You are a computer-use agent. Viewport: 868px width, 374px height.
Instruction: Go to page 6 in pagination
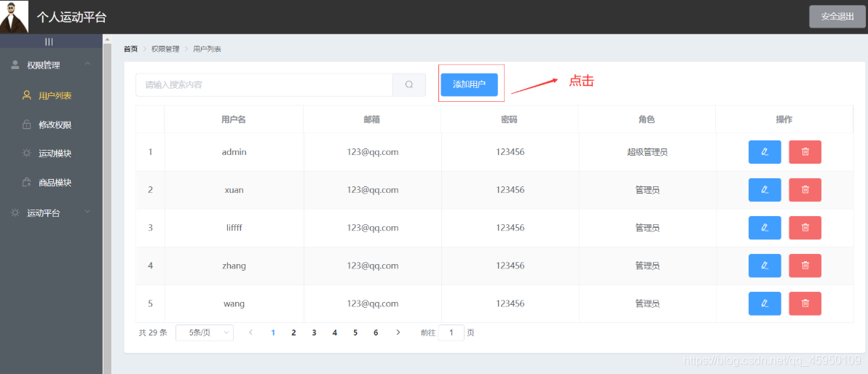pyautogui.click(x=375, y=333)
